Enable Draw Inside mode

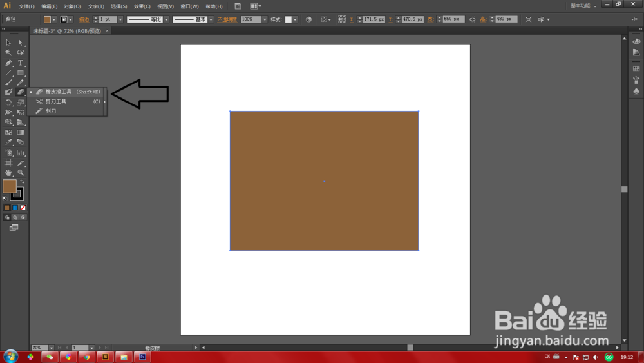[x=23, y=217]
